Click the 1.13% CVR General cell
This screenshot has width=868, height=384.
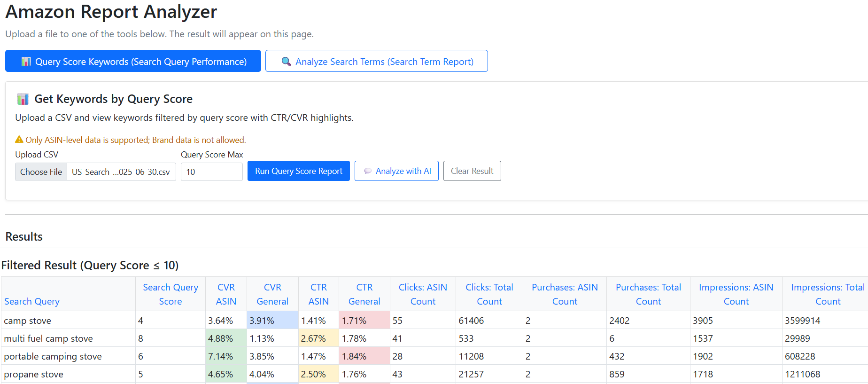tap(272, 338)
